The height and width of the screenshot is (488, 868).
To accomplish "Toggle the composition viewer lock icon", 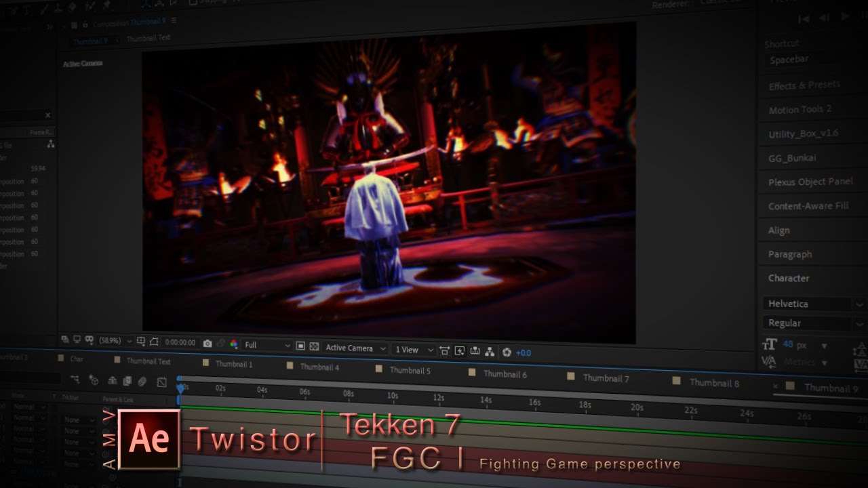I will [85, 24].
